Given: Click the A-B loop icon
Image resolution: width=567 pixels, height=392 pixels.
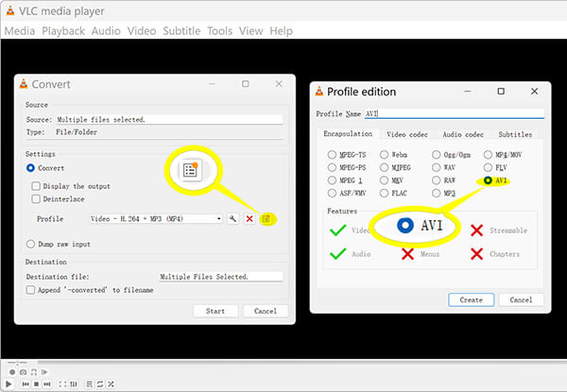Looking at the screenshot, I should [34, 372].
